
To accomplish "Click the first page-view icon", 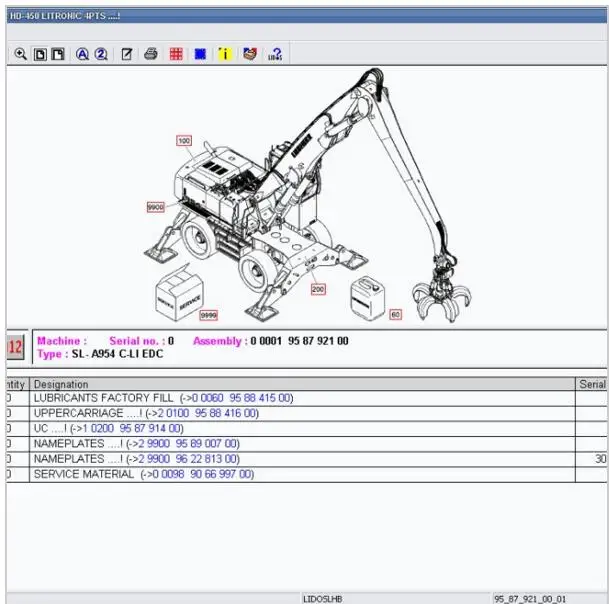I will point(40,54).
